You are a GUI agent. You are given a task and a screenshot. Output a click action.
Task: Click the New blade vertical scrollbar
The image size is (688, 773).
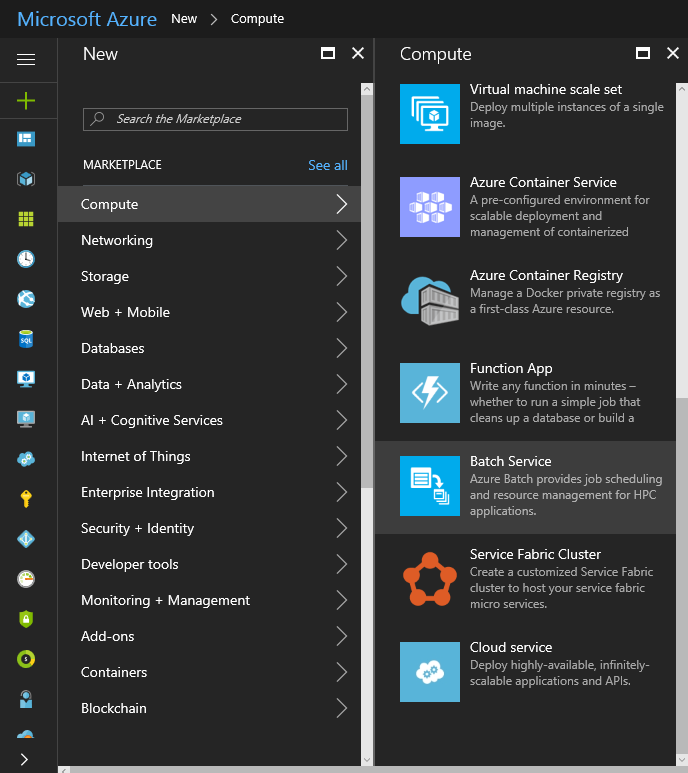(x=367, y=291)
